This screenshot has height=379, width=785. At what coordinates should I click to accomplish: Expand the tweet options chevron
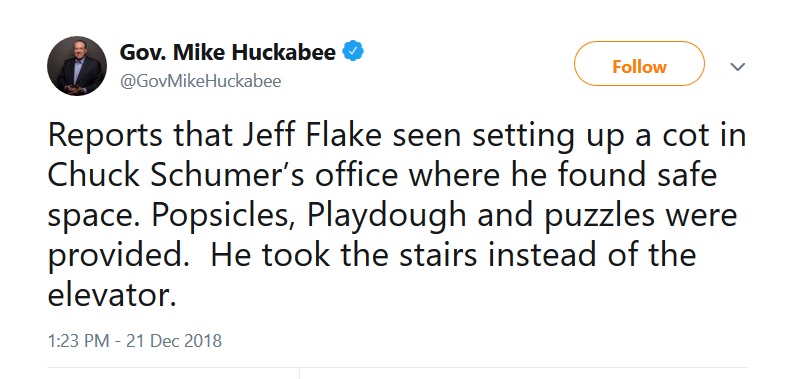pyautogui.click(x=738, y=67)
